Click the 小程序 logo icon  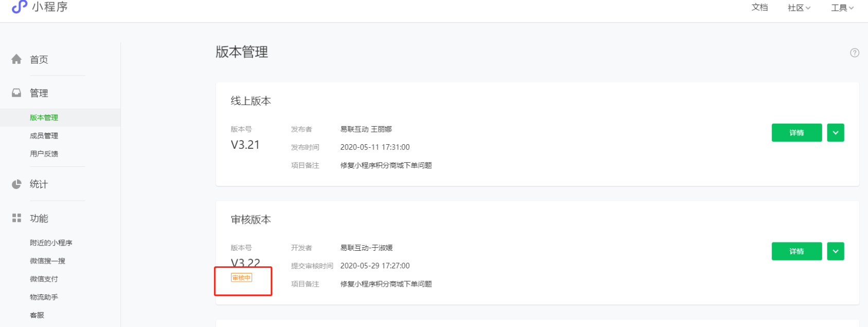pyautogui.click(x=19, y=7)
